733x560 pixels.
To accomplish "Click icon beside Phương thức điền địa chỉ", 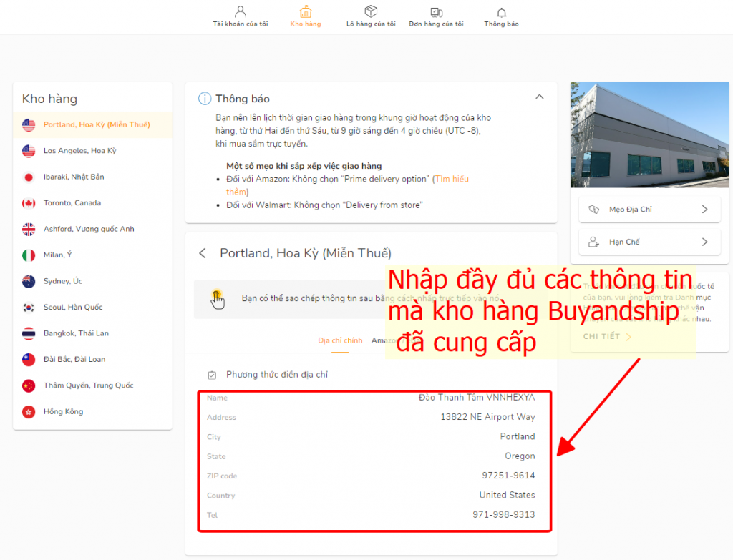I will tap(212, 375).
